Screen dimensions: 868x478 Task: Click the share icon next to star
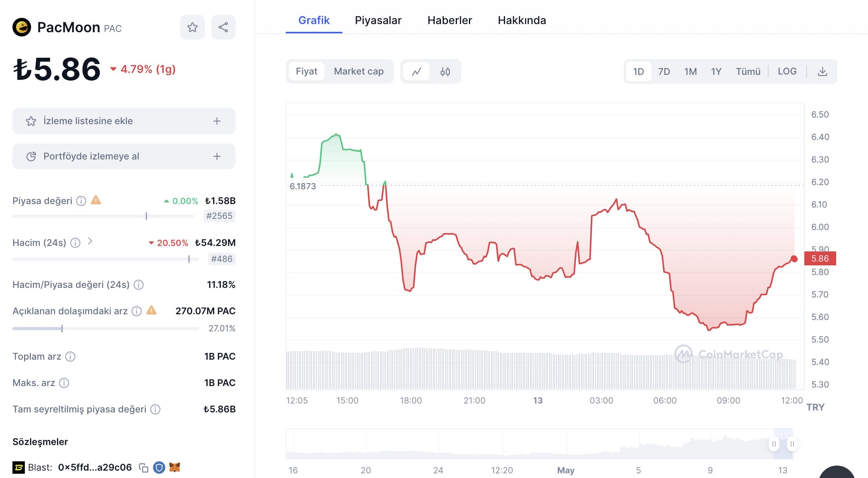point(223,27)
